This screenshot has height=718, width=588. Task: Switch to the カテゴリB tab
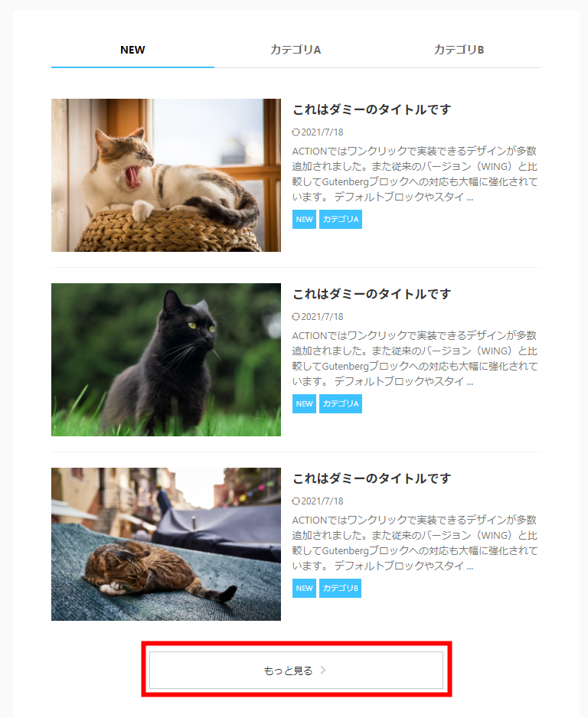point(459,50)
